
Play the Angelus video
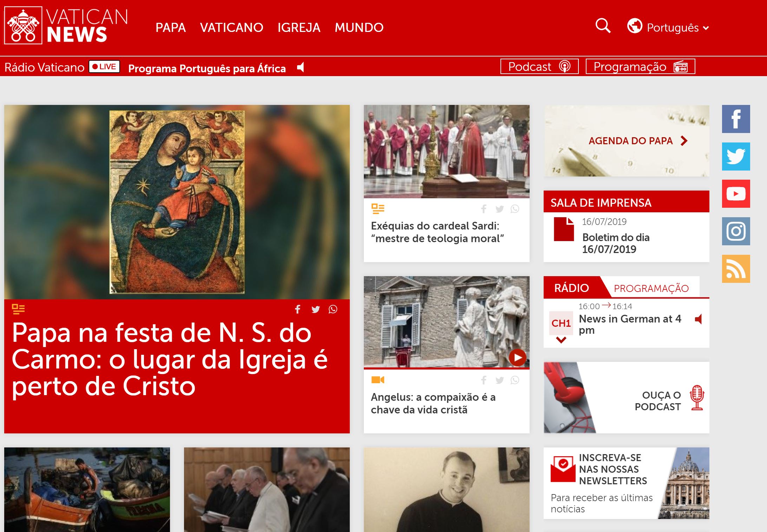click(x=518, y=358)
